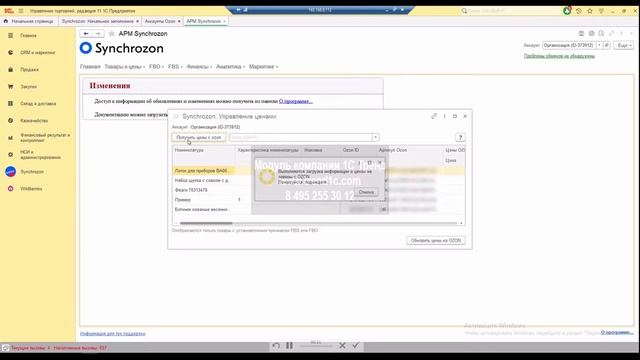
Task: Select the Набор щупка с совком row
Action: [x=318, y=180]
